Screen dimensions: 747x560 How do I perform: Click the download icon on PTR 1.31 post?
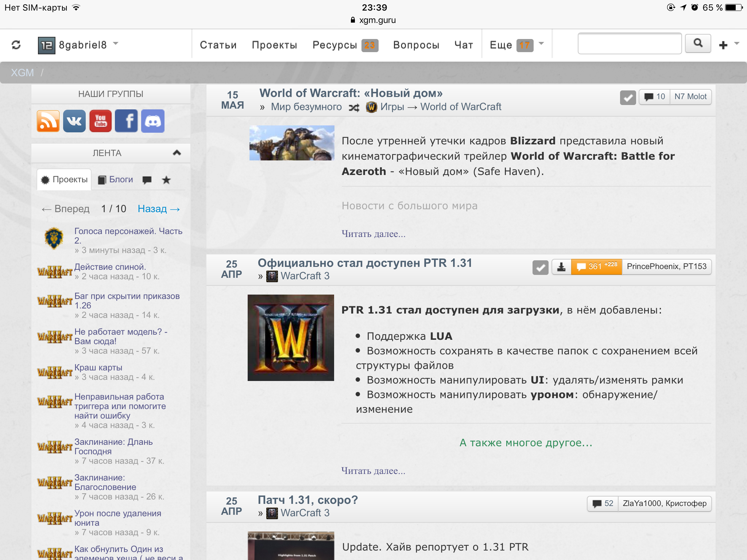561,267
